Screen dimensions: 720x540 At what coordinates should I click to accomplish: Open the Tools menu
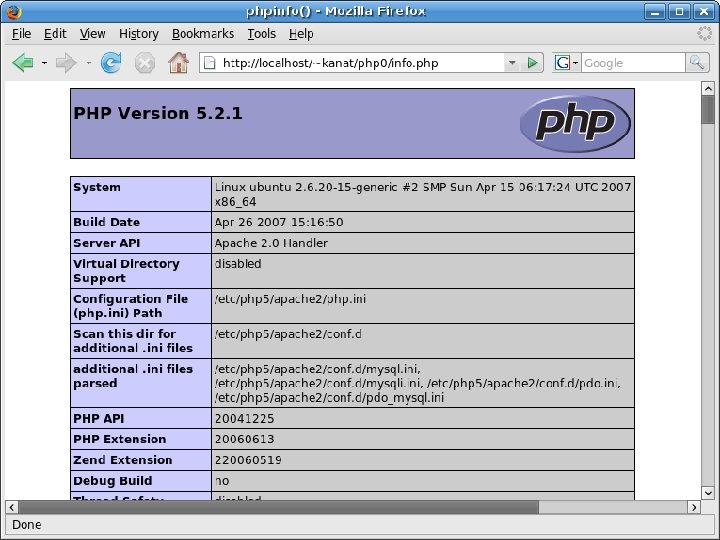pyautogui.click(x=262, y=34)
